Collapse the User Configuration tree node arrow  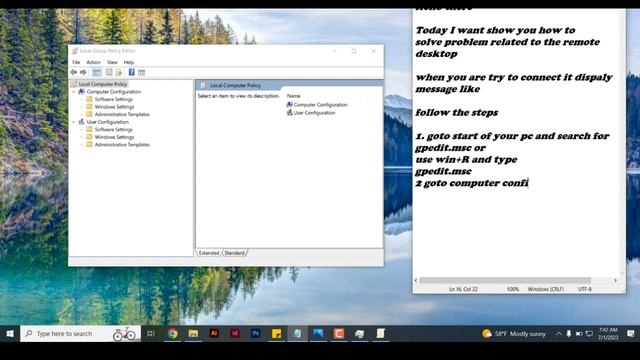74,122
